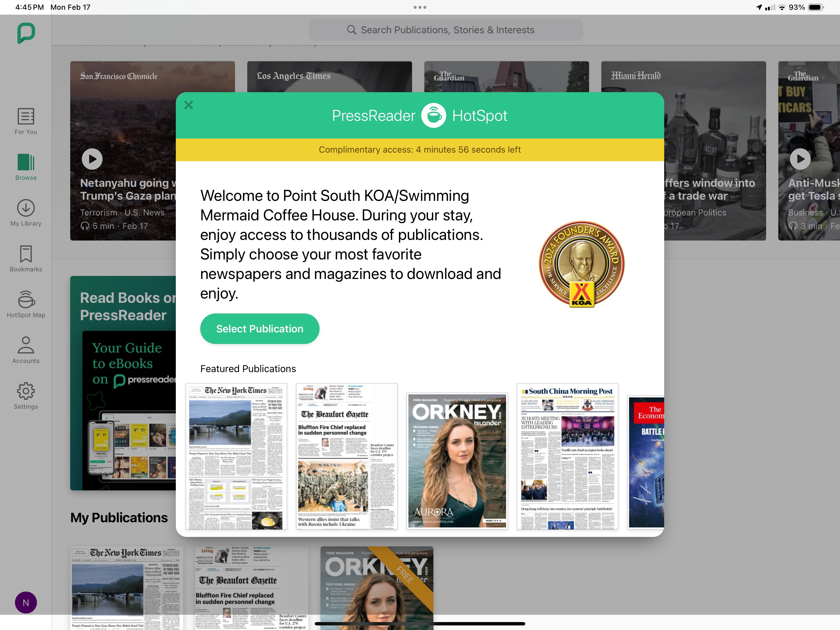Open Settings from the sidebar
The width and height of the screenshot is (840, 630).
26,396
